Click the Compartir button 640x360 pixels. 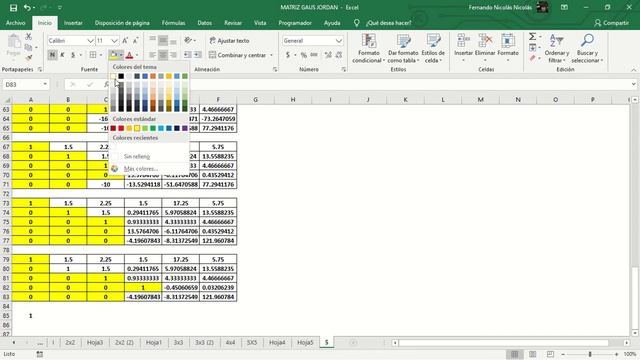click(x=611, y=23)
